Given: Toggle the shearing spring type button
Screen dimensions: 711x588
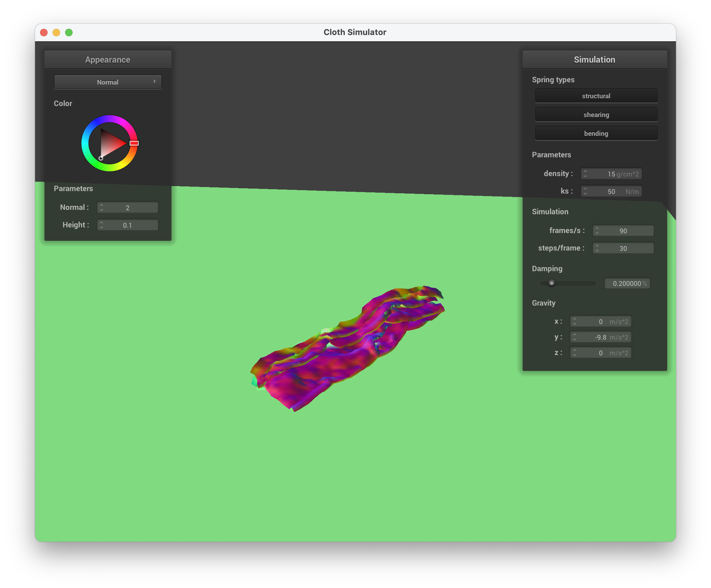Looking at the screenshot, I should tap(596, 115).
